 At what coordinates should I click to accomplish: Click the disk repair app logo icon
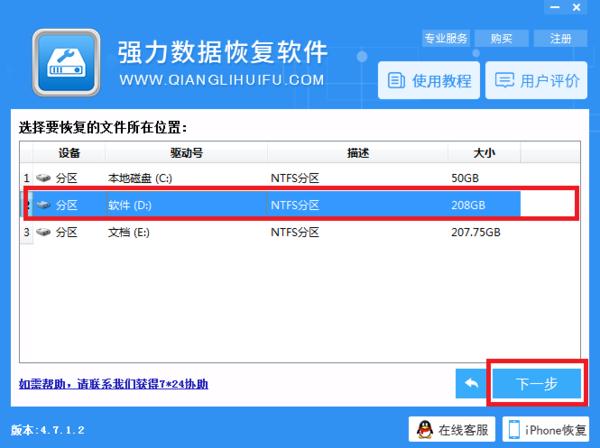(66, 63)
